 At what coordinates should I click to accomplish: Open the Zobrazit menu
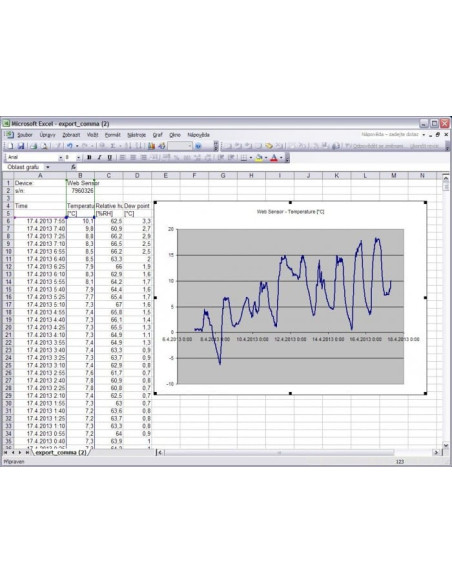[71, 135]
